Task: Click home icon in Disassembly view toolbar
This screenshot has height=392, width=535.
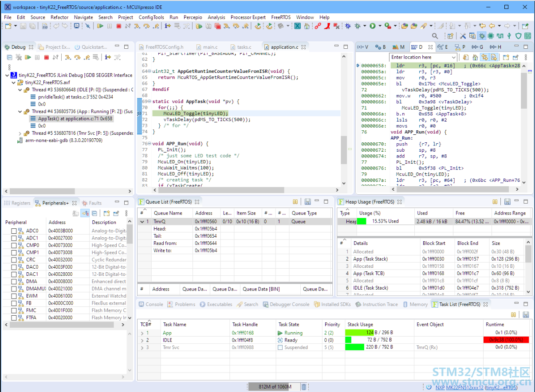Action: click(x=475, y=57)
